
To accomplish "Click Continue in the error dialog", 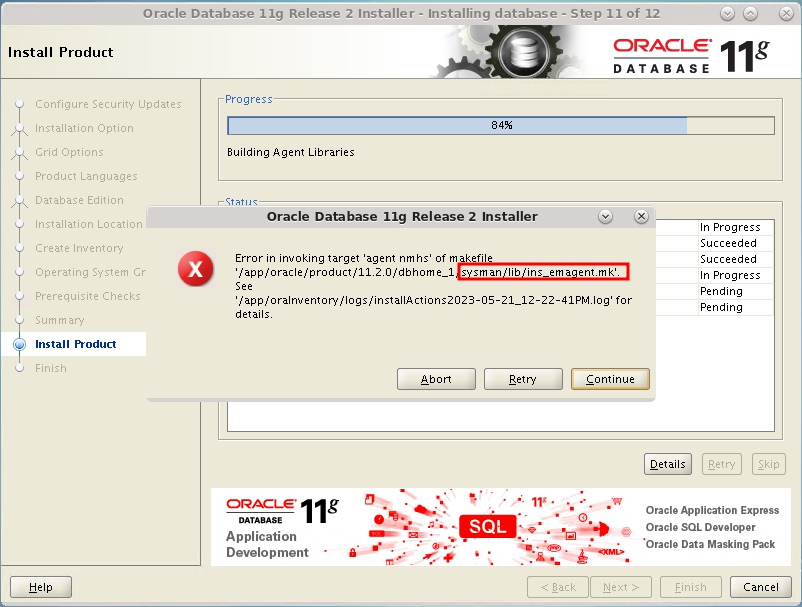I will click(x=610, y=379).
